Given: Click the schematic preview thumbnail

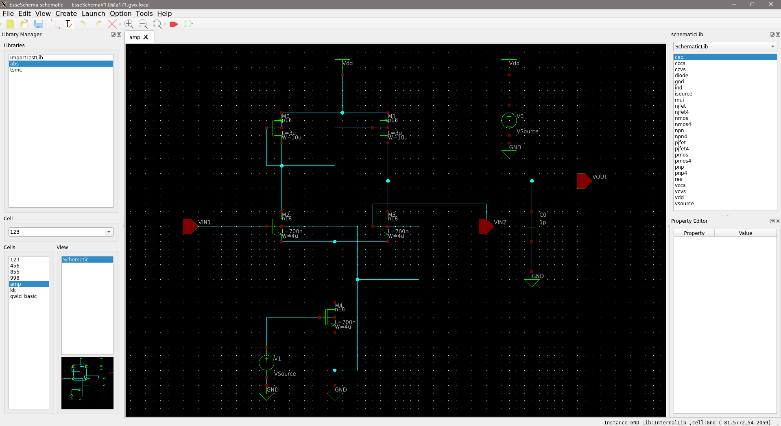Looking at the screenshot, I should (x=87, y=381).
